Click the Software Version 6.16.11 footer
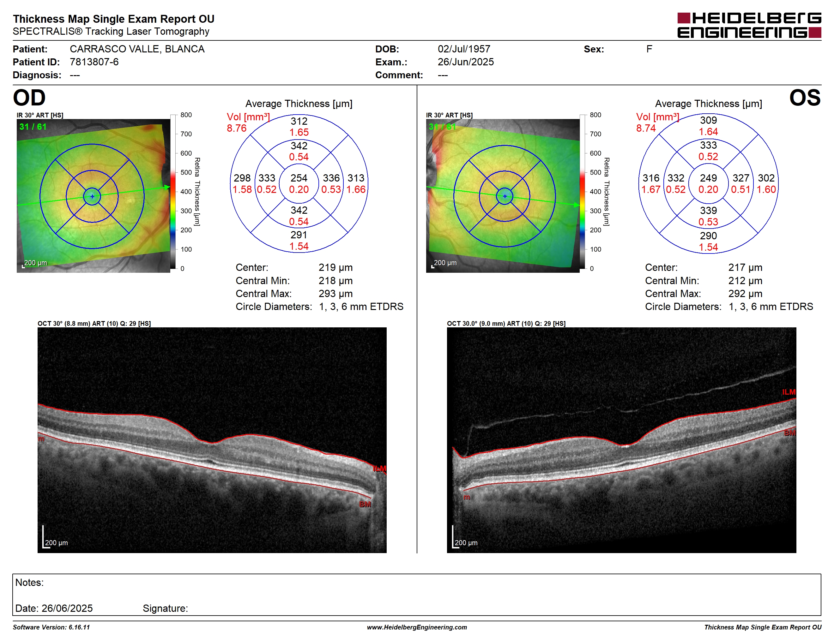The width and height of the screenshot is (834, 644). click(51, 627)
